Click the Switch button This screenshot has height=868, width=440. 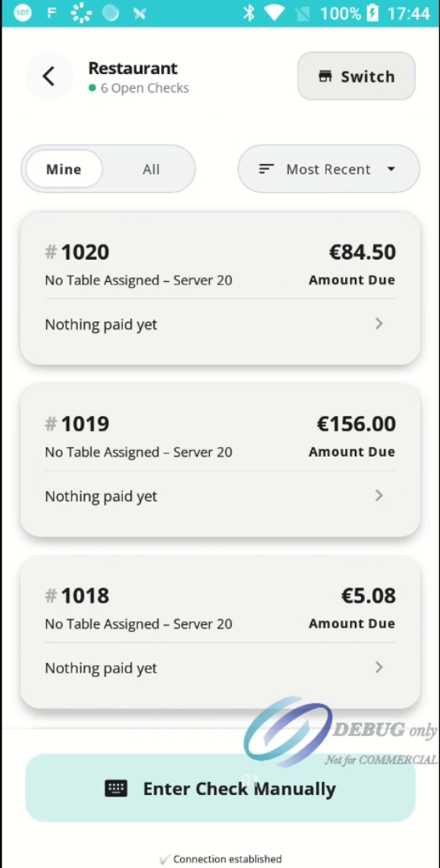click(x=356, y=76)
